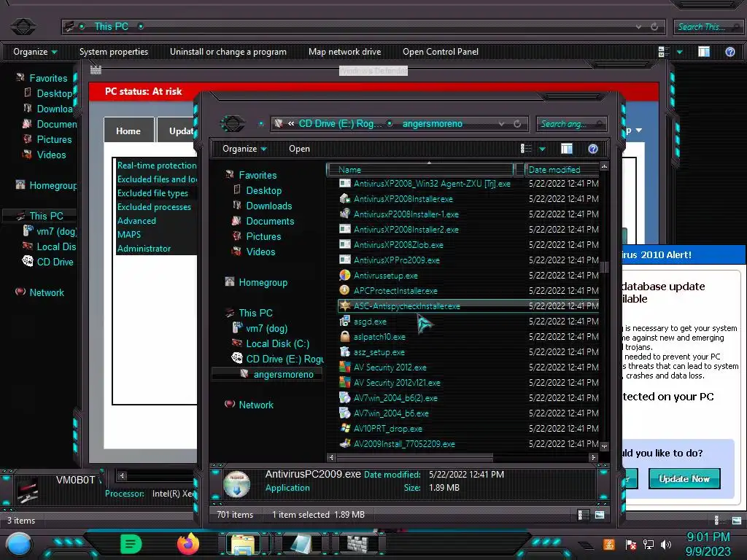Image resolution: width=747 pixels, height=560 pixels.
Task: Click Open Control Panel
Action: 440,52
